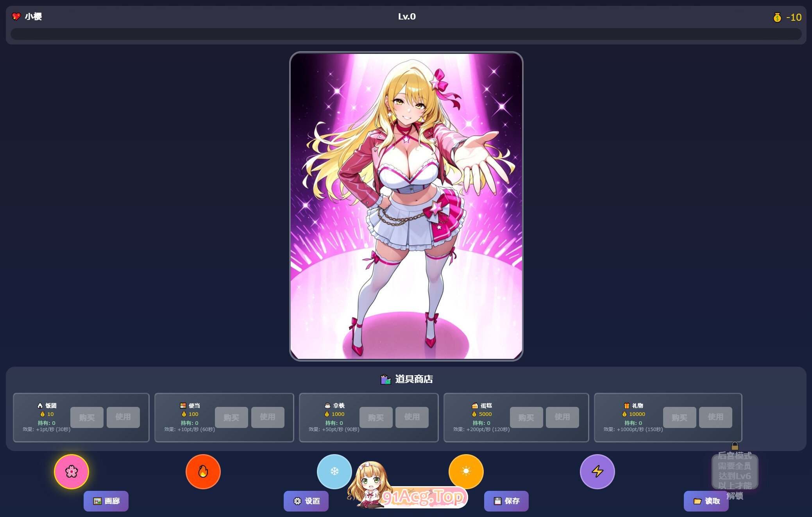Buy the 礼物 gift item
Screen dimensions: 812x517
tap(680, 417)
